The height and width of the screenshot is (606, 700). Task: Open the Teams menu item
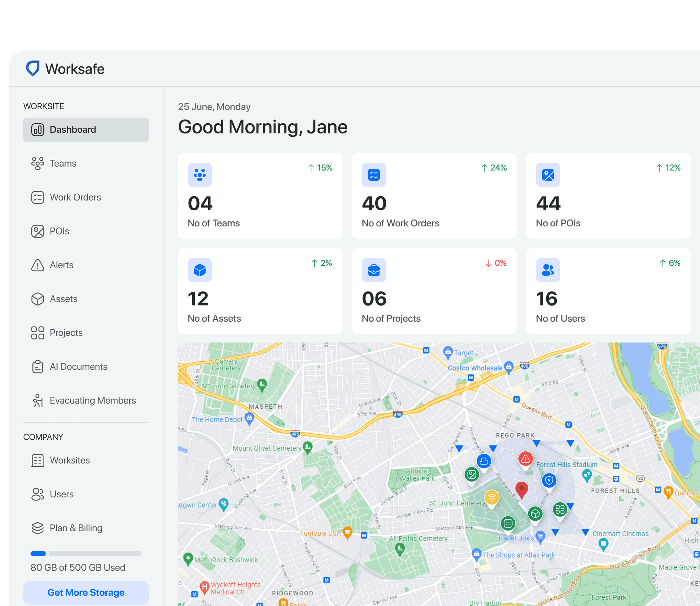pos(63,163)
